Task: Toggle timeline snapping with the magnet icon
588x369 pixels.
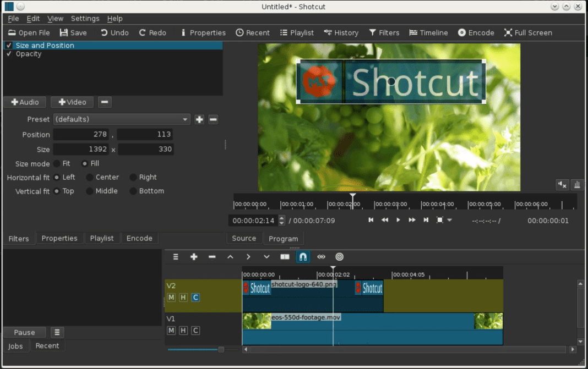Action: (303, 257)
